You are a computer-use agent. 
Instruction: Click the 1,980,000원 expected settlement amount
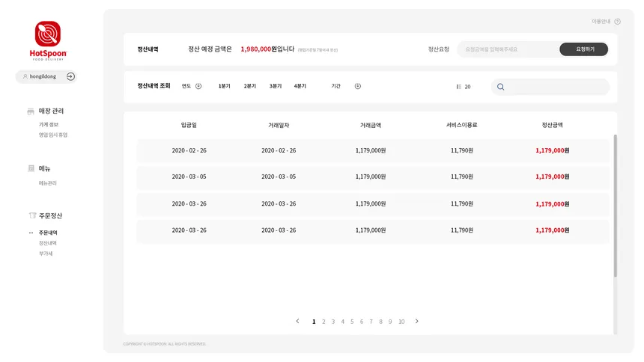[259, 49]
